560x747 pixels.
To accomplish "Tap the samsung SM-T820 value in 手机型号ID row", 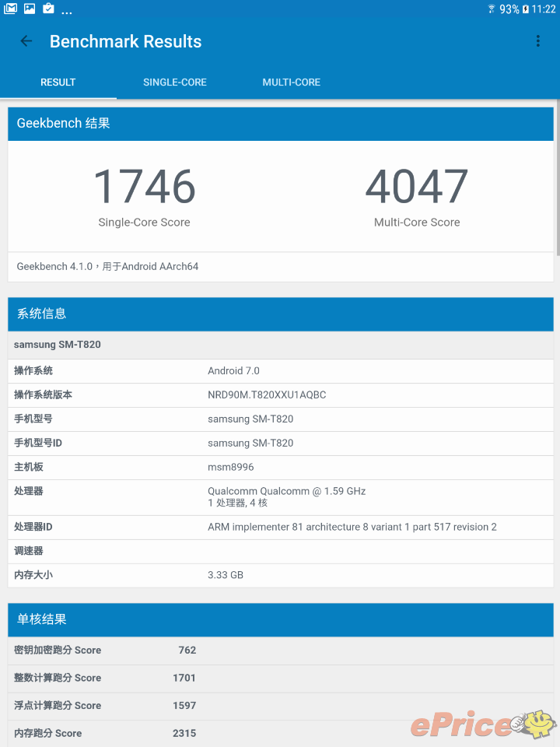I will [x=250, y=443].
